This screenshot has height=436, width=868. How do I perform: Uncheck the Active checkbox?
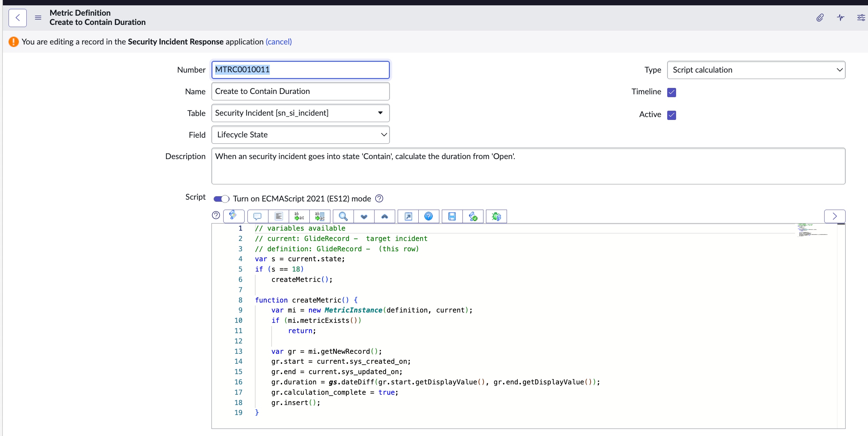pyautogui.click(x=671, y=115)
